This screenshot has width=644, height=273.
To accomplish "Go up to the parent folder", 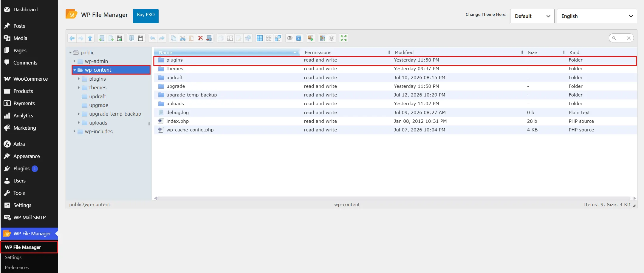I will 90,38.
